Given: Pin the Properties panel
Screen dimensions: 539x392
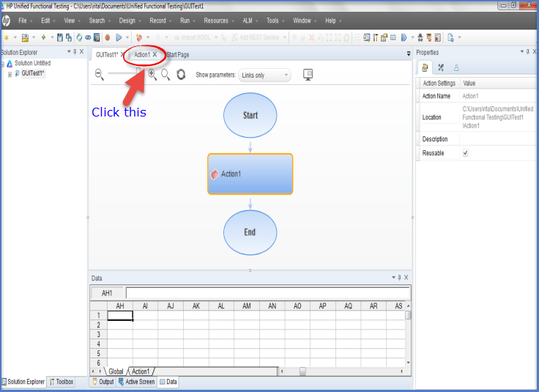Looking at the screenshot, I should click(x=528, y=51).
